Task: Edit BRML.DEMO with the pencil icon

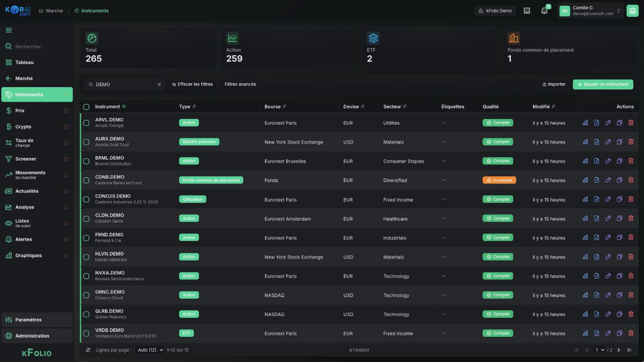Action: tap(608, 161)
